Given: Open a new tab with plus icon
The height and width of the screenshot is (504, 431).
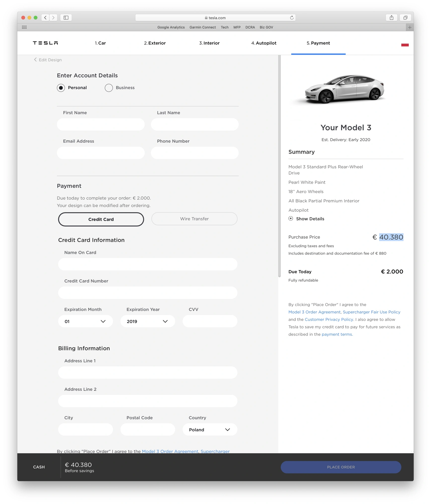Looking at the screenshot, I should tap(410, 27).
